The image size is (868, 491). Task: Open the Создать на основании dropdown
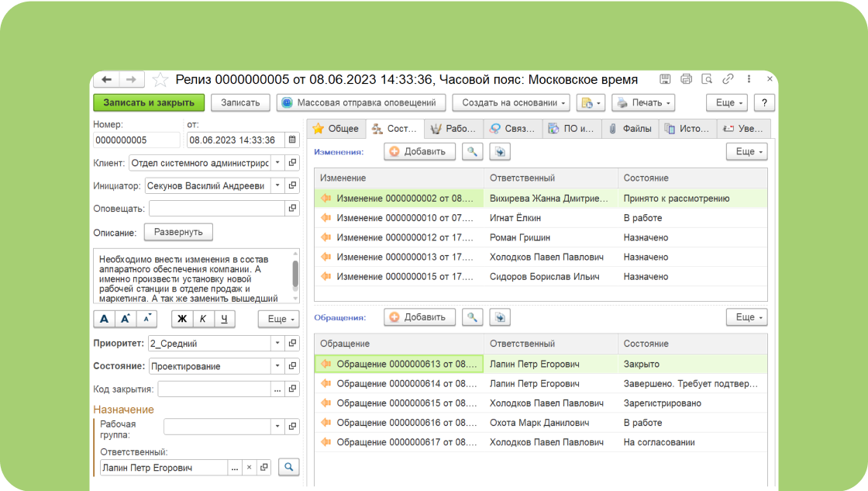point(511,102)
